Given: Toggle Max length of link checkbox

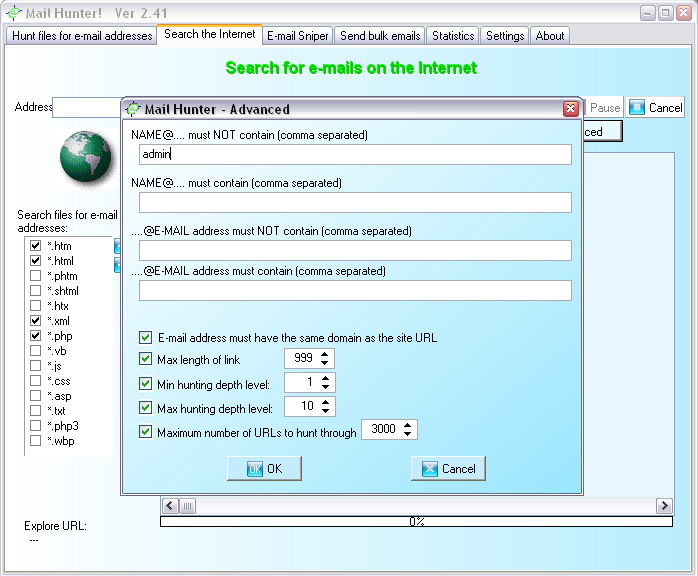Looking at the screenshot, I should click(x=146, y=359).
